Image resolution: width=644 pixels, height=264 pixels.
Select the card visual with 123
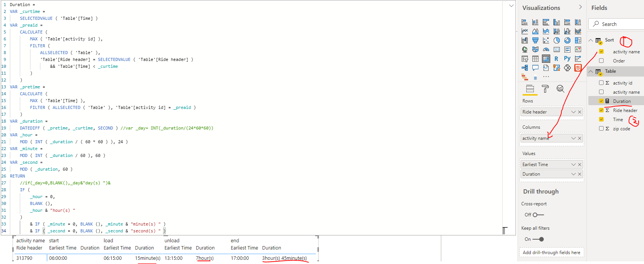coord(557,50)
